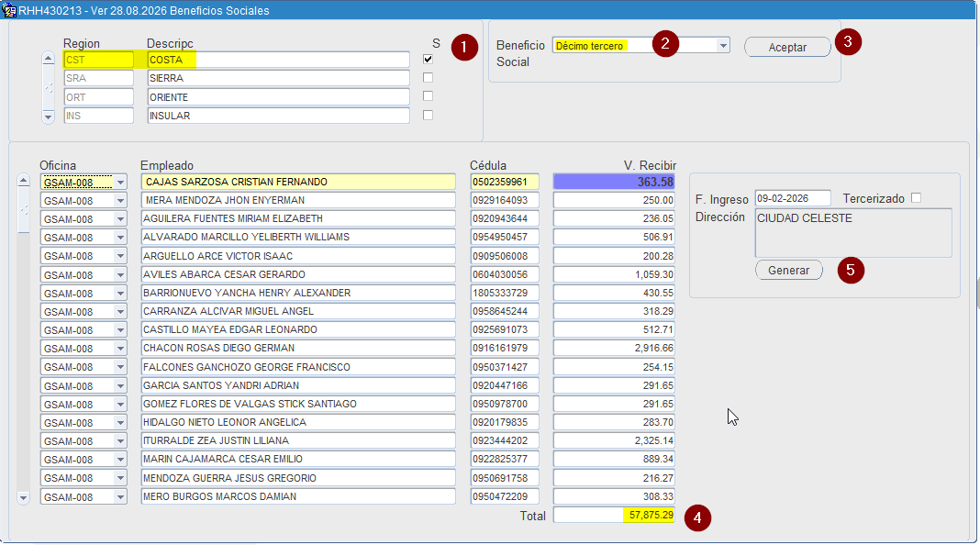
Task: Open Oficina dropdown for MERA MENDOZA row
Action: (120, 201)
